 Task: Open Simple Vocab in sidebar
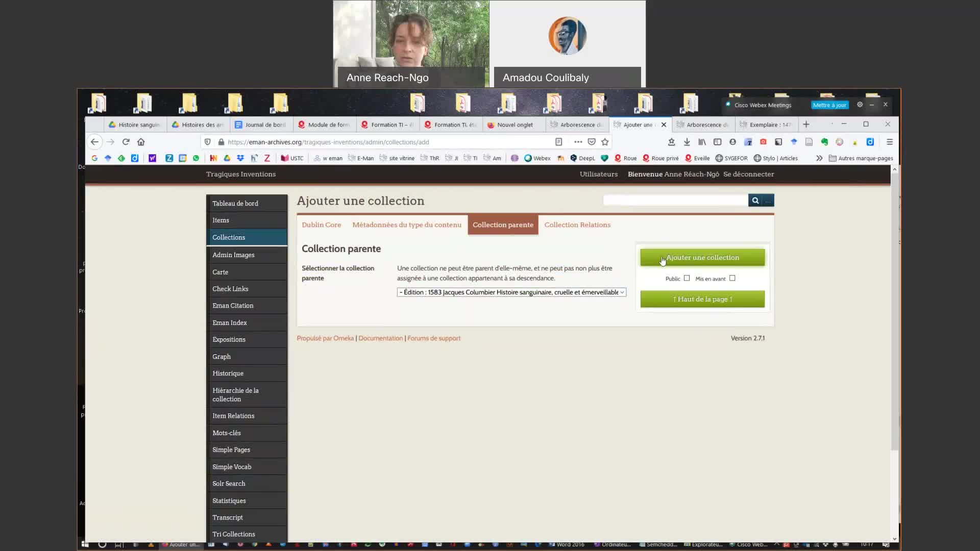tap(247, 467)
